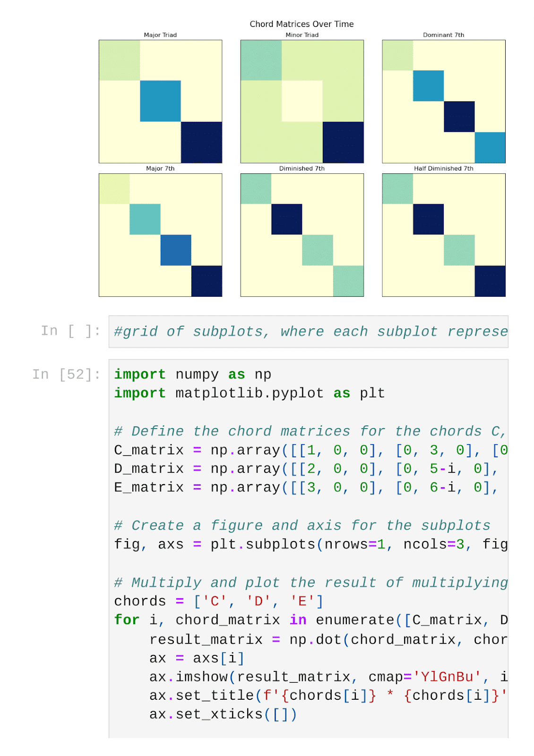Screen dimensions: 534x756
Task: Click the 'import numpy as np' line
Action: pyautogui.click(x=193, y=374)
